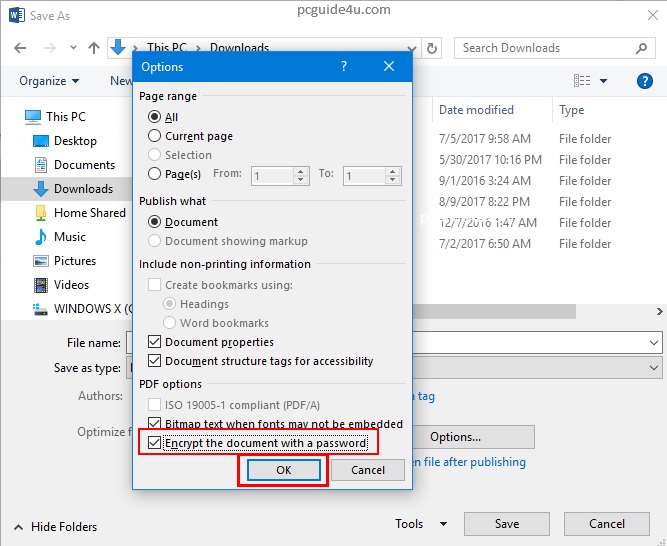
Task: Refresh the Downloads folder view
Action: 432,48
